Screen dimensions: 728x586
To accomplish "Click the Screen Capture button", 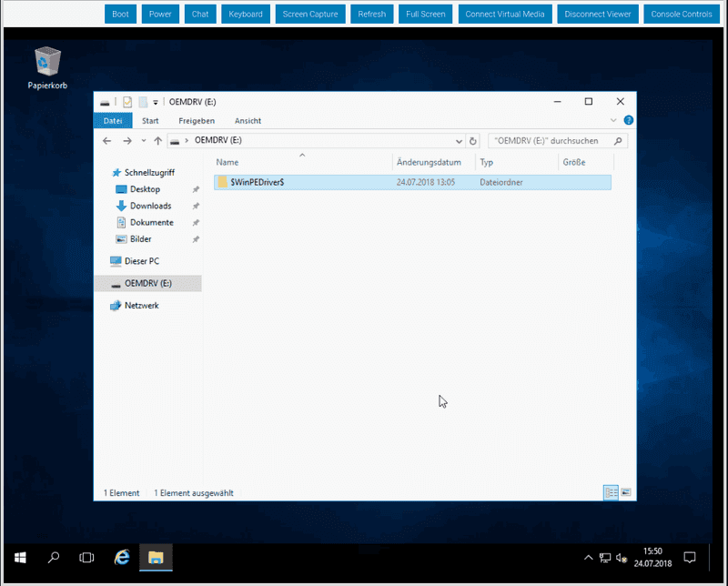I will coord(309,14).
